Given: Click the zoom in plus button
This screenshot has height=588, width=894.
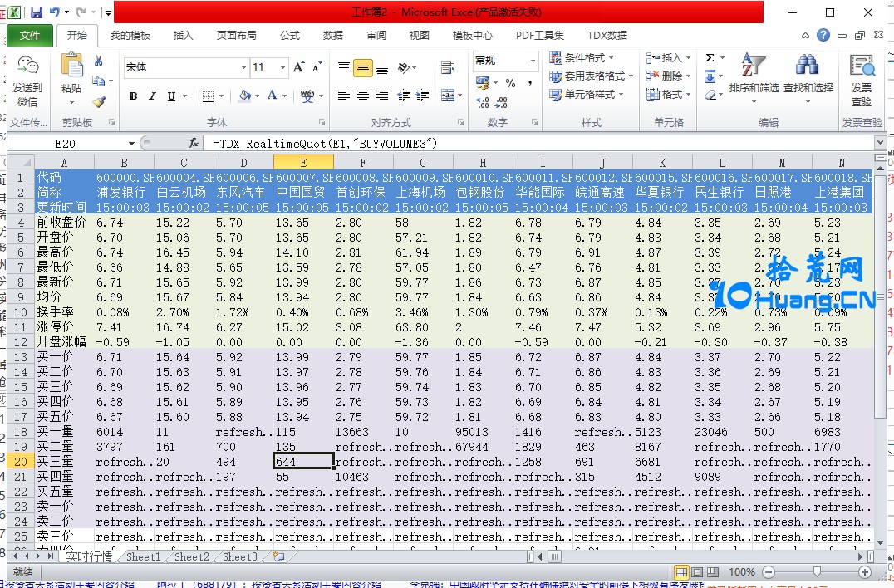Looking at the screenshot, I should (865, 572).
